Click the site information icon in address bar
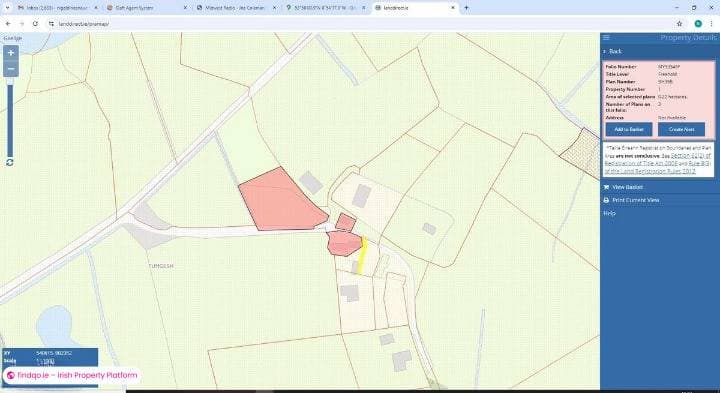The height and width of the screenshot is (393, 720). click(x=51, y=24)
